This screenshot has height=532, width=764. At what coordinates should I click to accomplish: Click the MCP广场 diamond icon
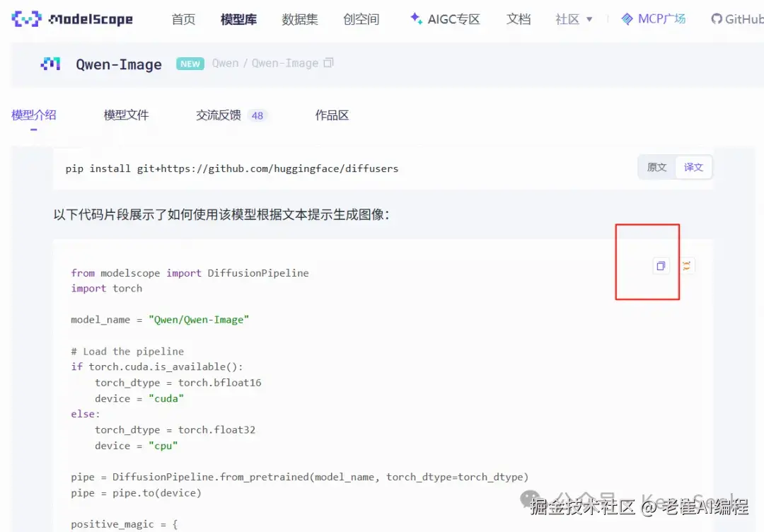coord(625,19)
